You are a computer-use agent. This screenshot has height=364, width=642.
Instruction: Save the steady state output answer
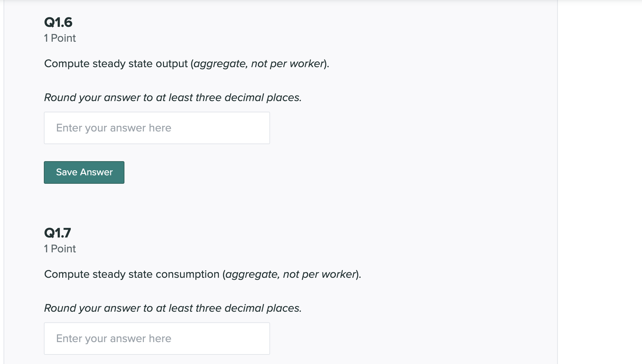[x=84, y=172]
